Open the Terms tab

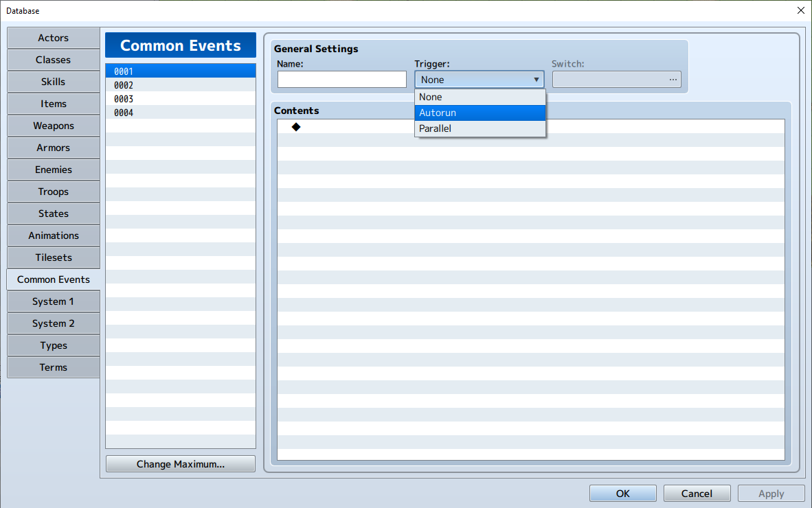point(54,367)
